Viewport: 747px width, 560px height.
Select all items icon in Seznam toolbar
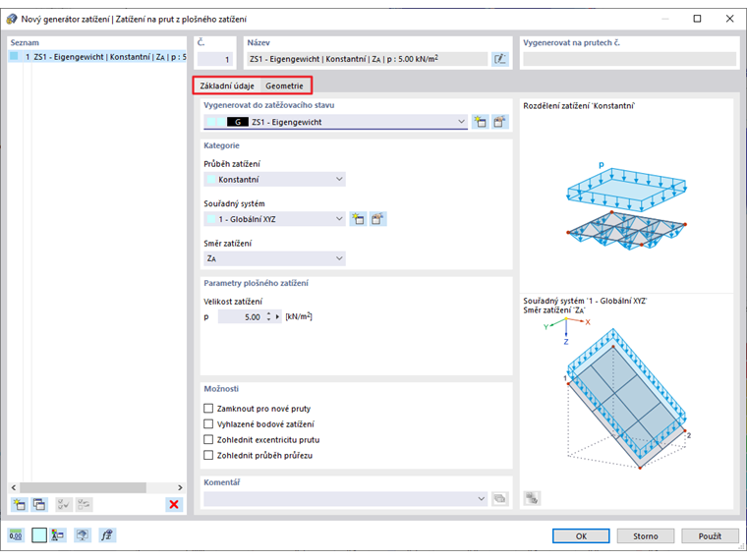click(x=63, y=504)
